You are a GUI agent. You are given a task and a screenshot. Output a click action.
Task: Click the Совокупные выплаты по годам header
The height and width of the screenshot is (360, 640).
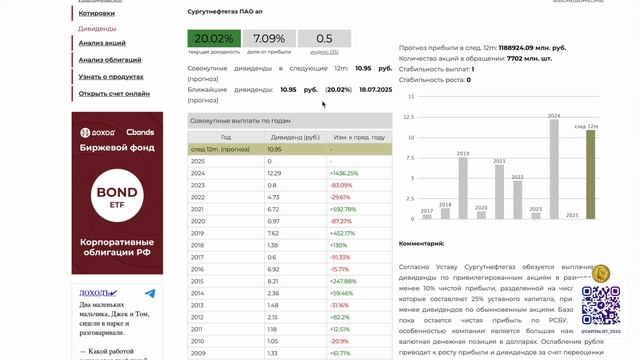pos(290,121)
